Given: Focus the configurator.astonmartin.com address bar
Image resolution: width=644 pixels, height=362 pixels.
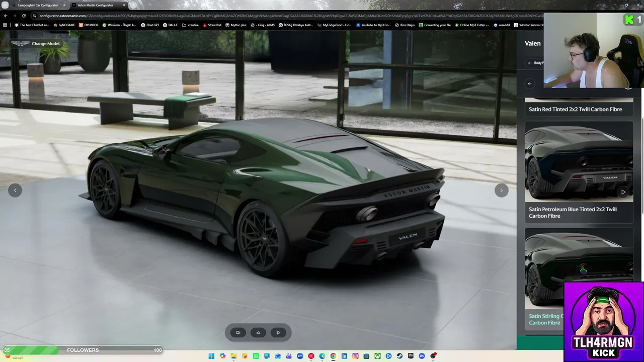Looking at the screenshot, I should tap(287, 16).
